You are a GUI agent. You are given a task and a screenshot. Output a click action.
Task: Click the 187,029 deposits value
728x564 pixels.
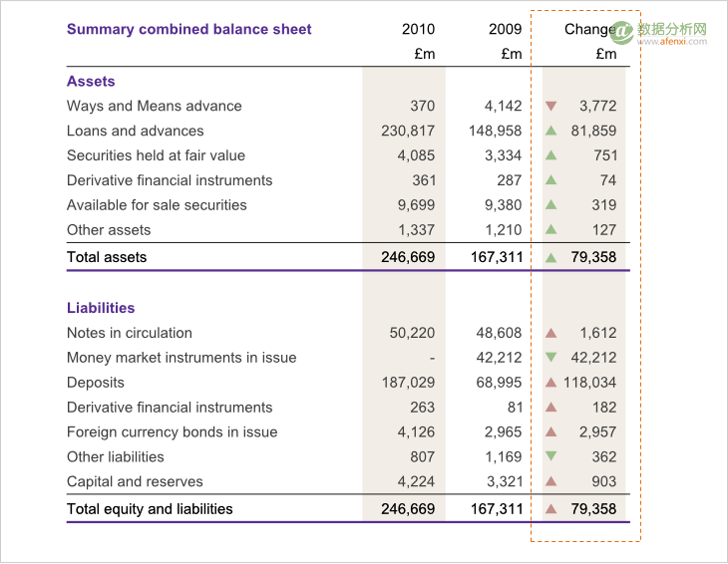[x=408, y=383]
